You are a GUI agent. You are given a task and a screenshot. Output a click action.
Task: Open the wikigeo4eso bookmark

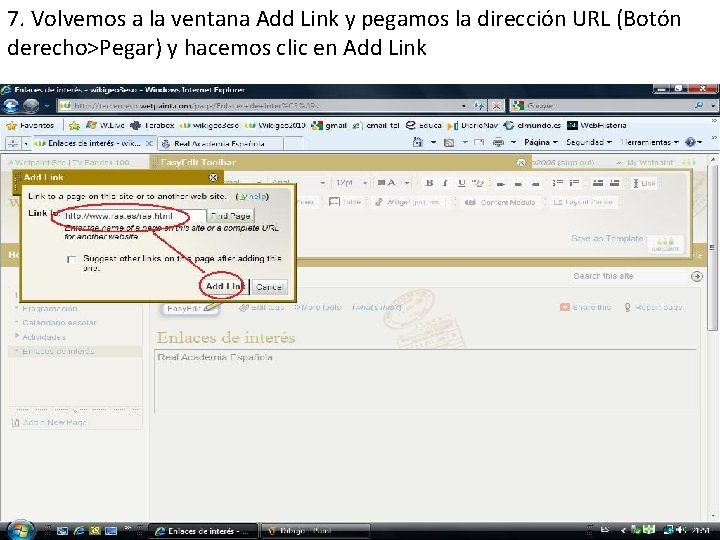[x=209, y=125]
